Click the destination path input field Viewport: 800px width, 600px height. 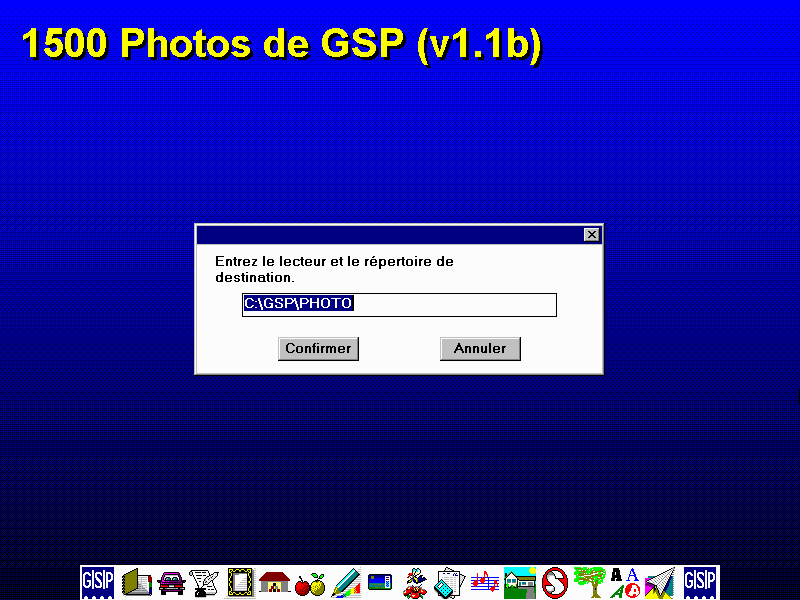398,304
